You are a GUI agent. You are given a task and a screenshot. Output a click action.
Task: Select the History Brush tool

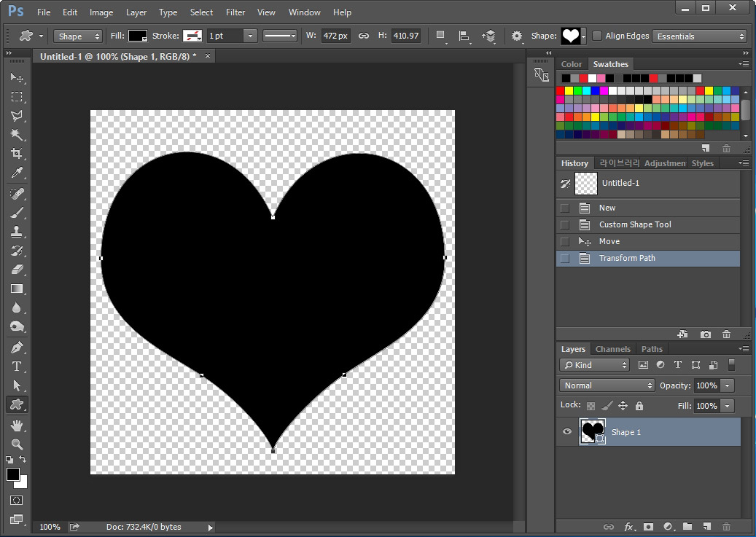17,251
